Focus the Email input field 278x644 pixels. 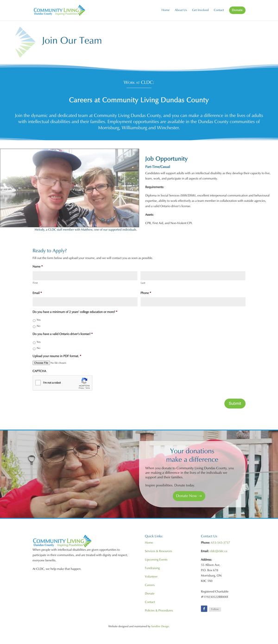85,302
